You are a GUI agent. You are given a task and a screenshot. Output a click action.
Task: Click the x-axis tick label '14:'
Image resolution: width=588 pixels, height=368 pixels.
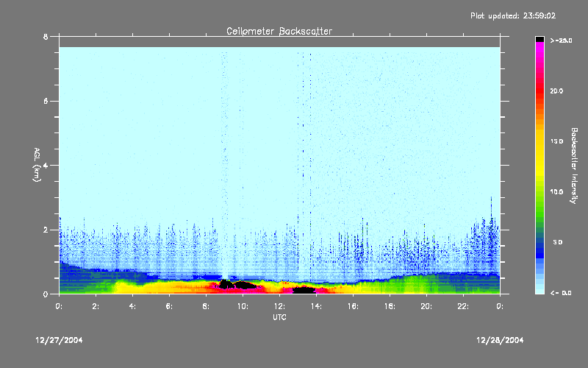(x=316, y=306)
